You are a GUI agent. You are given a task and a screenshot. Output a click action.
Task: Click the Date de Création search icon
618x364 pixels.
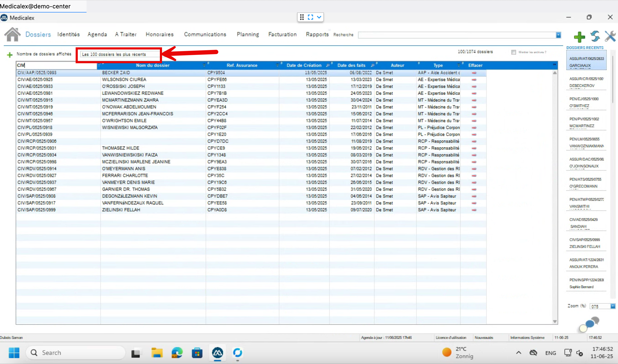tap(327, 65)
